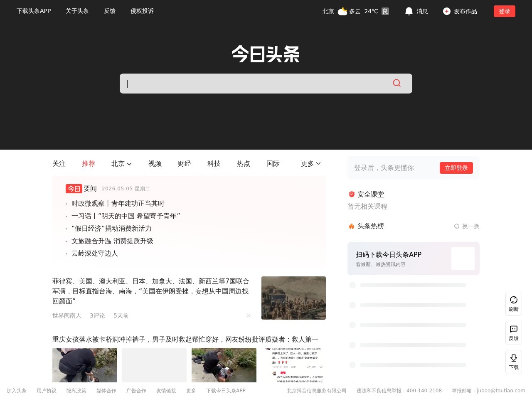Open the 下载头条APP link in header
The image size is (532, 399).
pos(34,11)
